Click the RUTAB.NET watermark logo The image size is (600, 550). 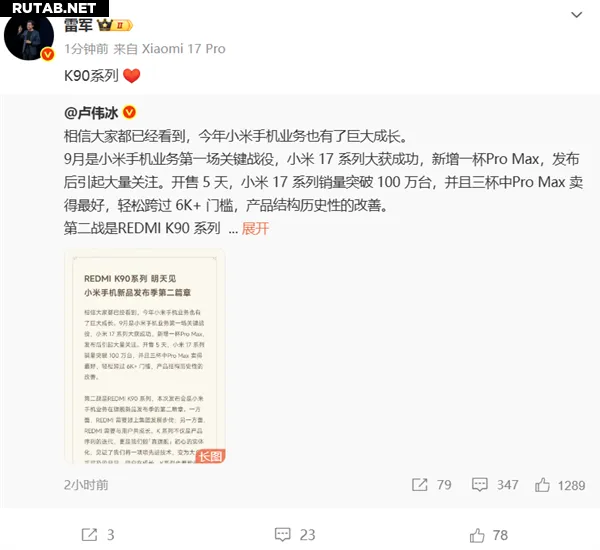tap(54, 8)
